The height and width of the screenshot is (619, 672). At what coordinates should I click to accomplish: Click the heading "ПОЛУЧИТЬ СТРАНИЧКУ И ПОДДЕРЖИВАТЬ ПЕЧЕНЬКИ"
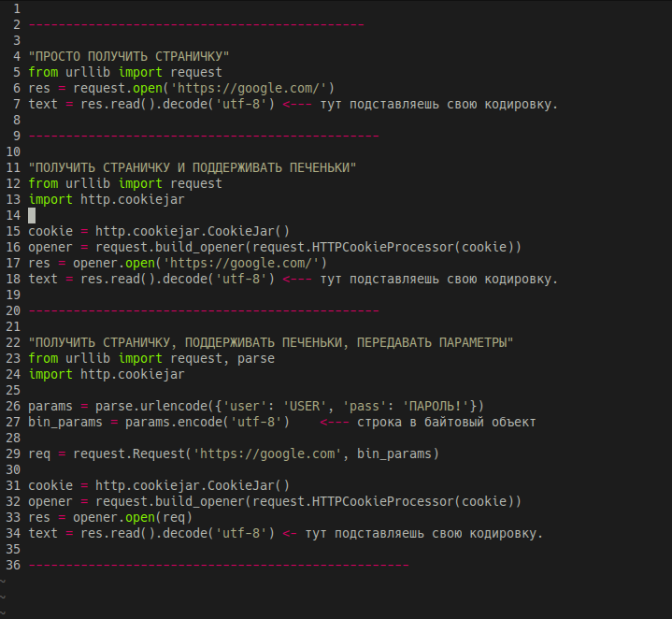point(193,167)
